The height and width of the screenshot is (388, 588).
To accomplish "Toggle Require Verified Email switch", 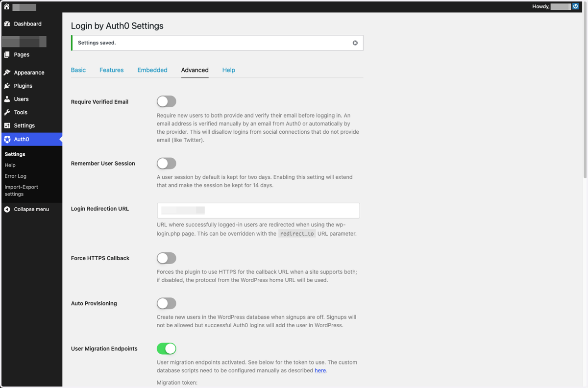I will coord(167,101).
